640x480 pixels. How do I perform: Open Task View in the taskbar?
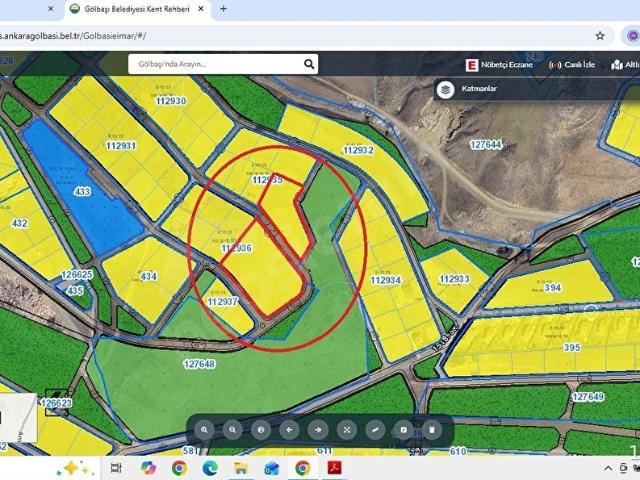(x=116, y=468)
